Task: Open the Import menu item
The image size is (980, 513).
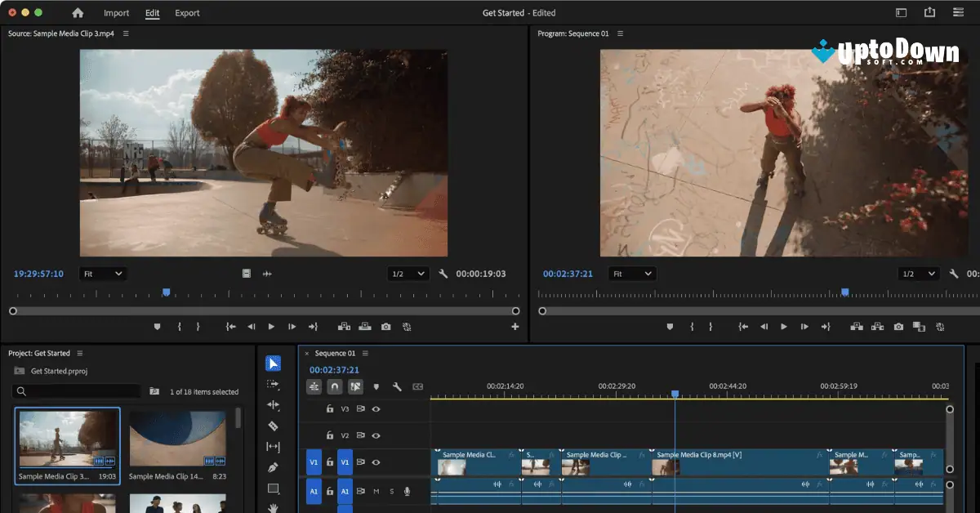Action: click(x=116, y=12)
